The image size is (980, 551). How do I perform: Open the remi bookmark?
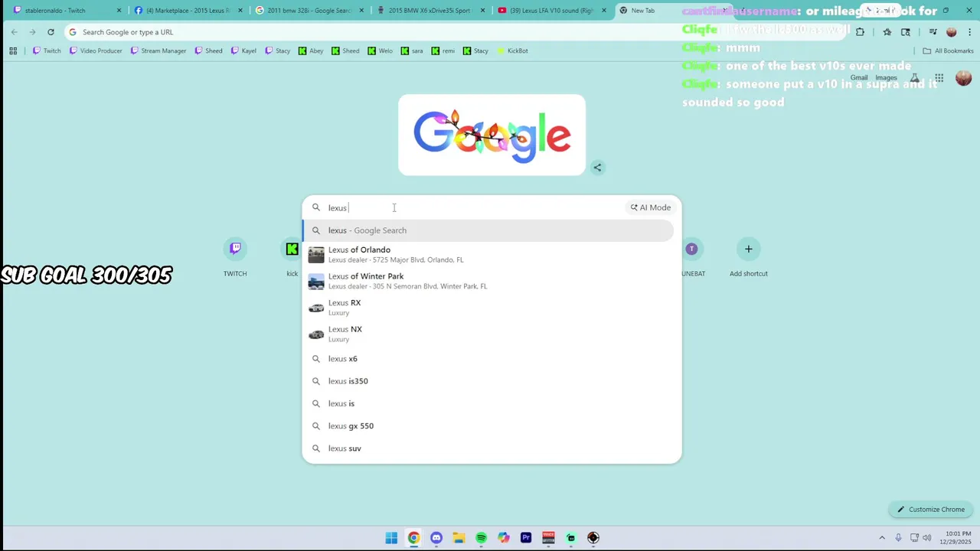pyautogui.click(x=443, y=51)
